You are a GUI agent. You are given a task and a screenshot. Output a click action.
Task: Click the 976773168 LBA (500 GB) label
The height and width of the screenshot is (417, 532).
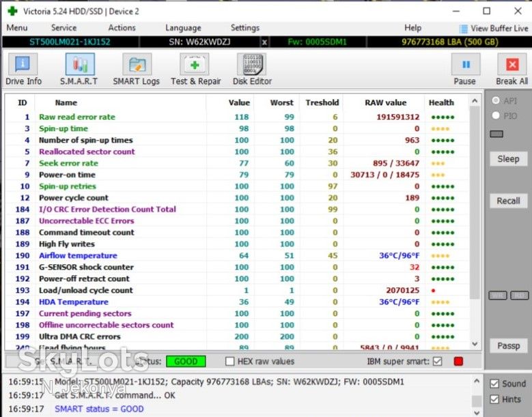point(449,42)
